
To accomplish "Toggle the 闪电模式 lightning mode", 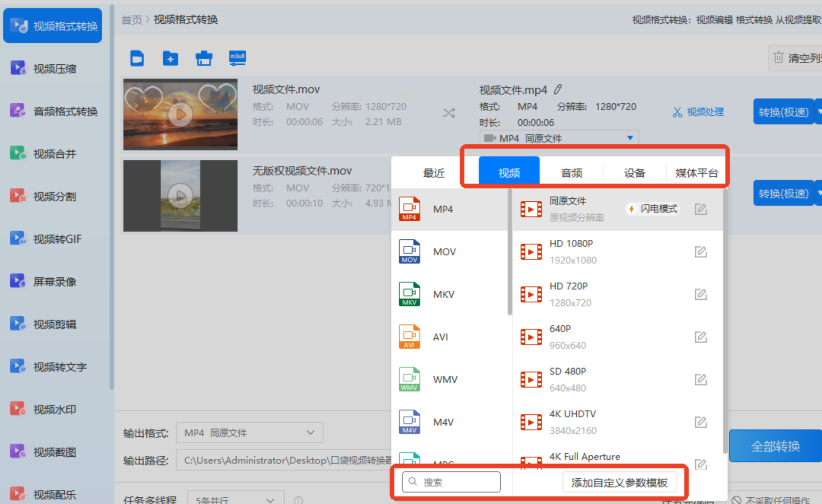I will point(653,209).
